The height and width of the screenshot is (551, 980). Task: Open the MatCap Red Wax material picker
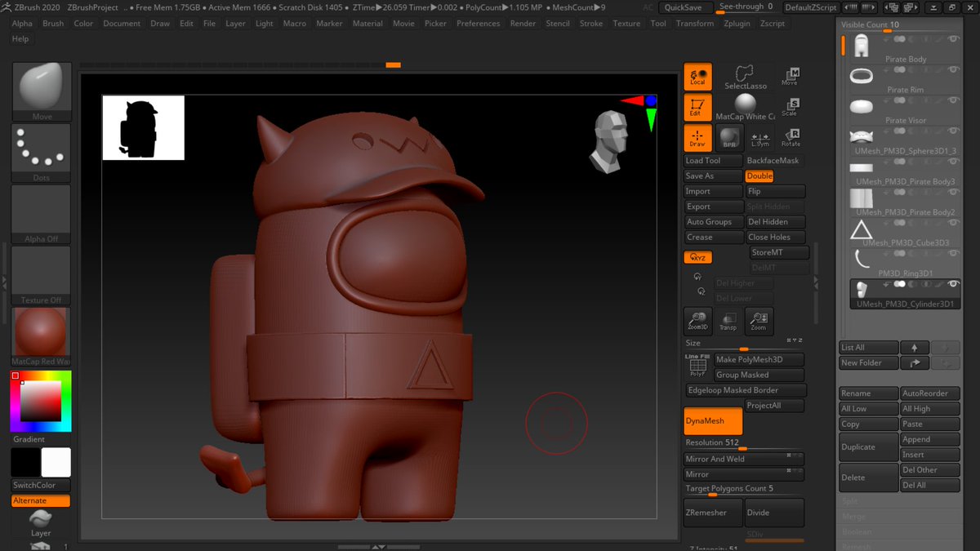coord(42,336)
